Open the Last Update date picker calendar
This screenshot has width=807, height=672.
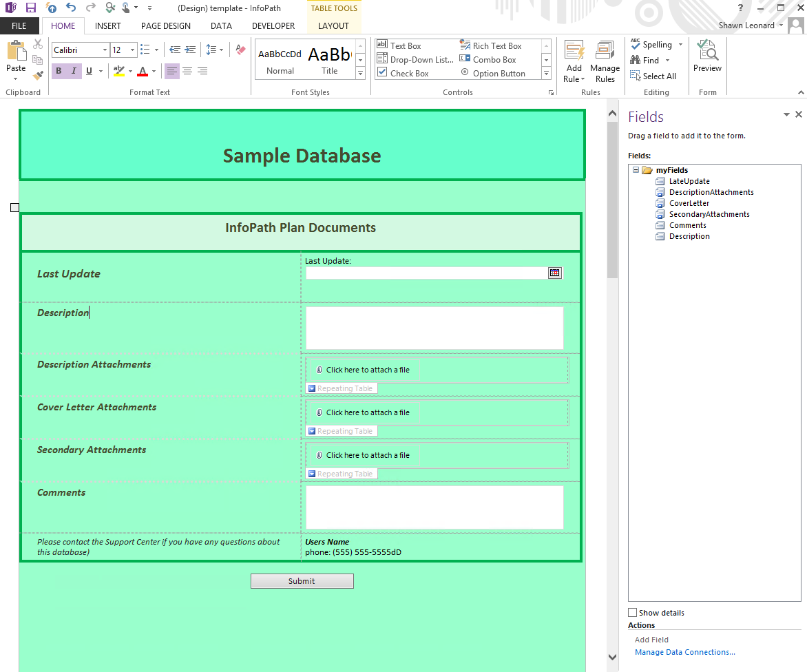[555, 273]
